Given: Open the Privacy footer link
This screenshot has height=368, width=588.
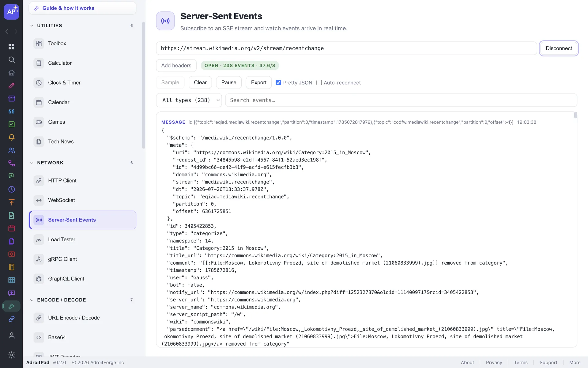Looking at the screenshot, I should pos(494,362).
